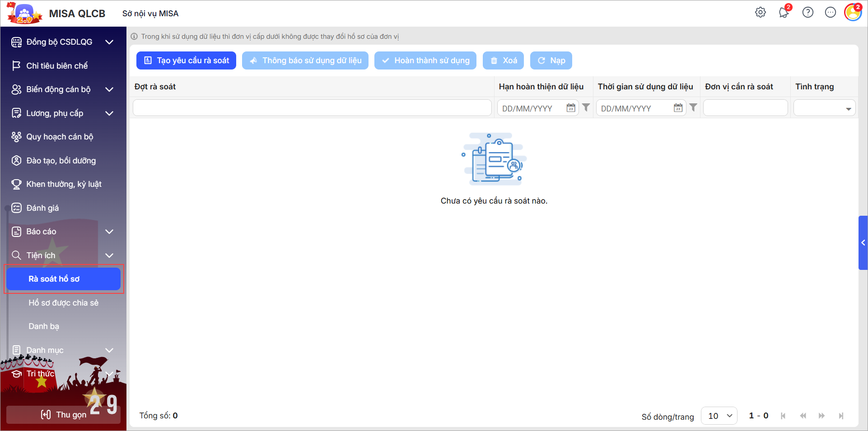
Task: Open calendar picker for Hạn hoàn thiện dữ liệu
Action: pyautogui.click(x=571, y=108)
